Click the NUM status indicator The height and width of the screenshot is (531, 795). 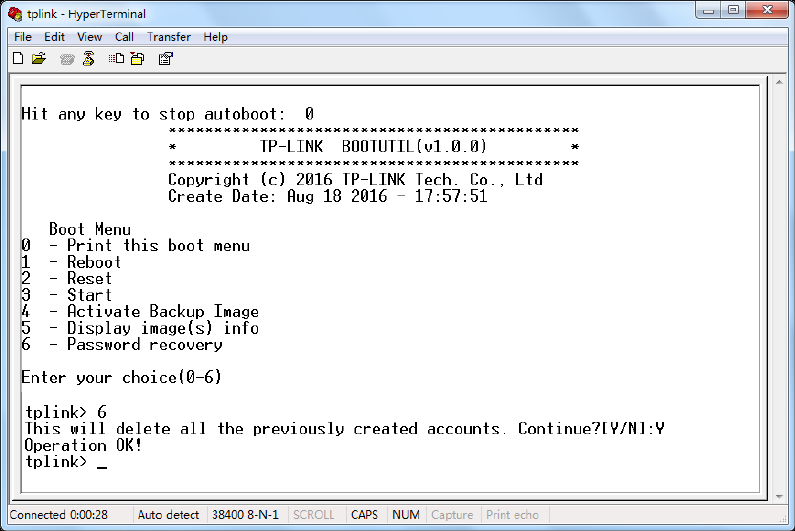pos(406,515)
